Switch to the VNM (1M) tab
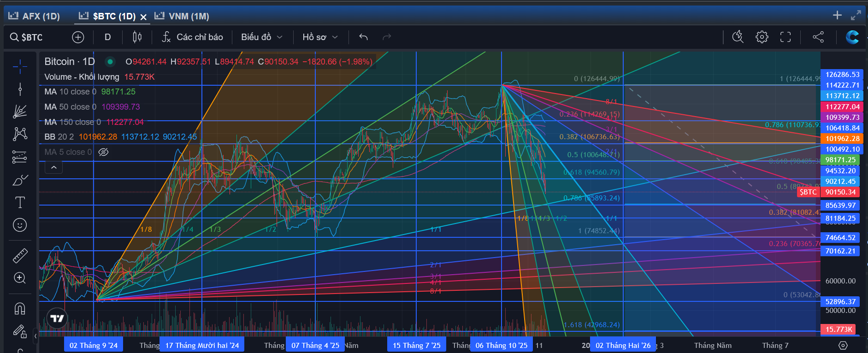The width and height of the screenshot is (868, 353). click(182, 16)
